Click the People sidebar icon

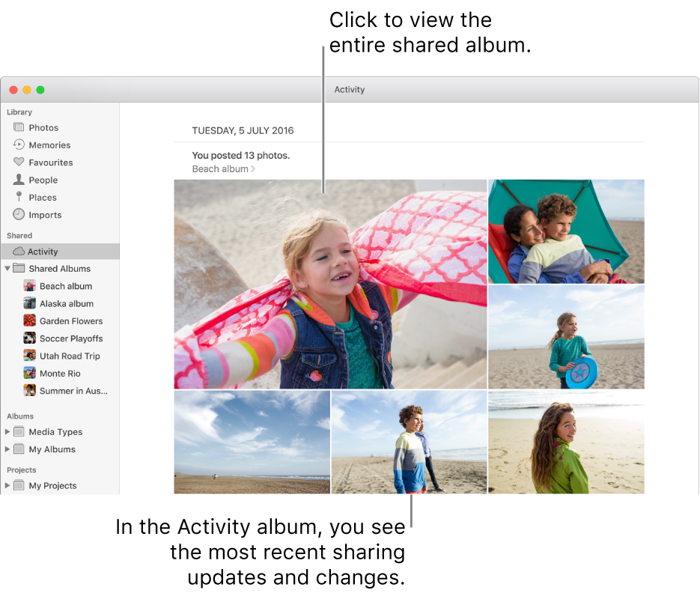19,180
